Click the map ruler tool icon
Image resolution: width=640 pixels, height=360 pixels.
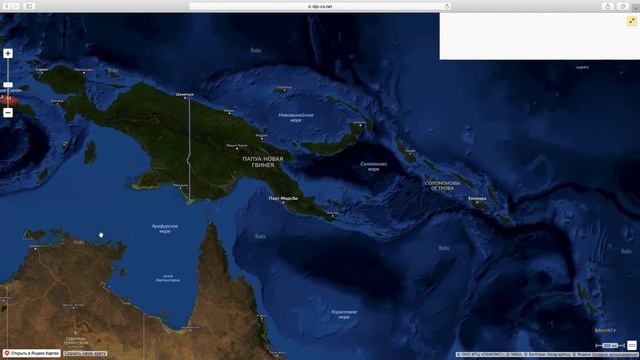click(x=632, y=345)
